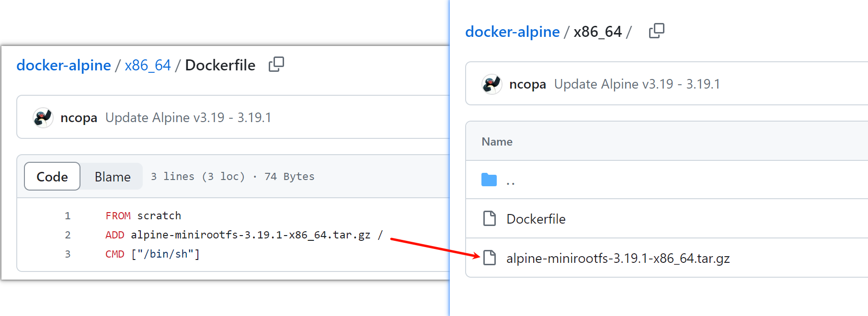Click the file icon beside Dockerfile entry
The width and height of the screenshot is (868, 316).
[489, 218]
